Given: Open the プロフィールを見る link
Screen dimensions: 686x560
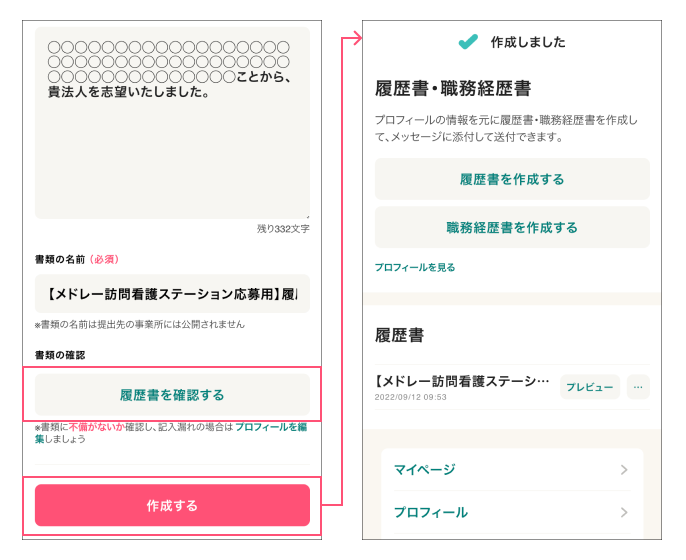Looking at the screenshot, I should click(x=415, y=267).
